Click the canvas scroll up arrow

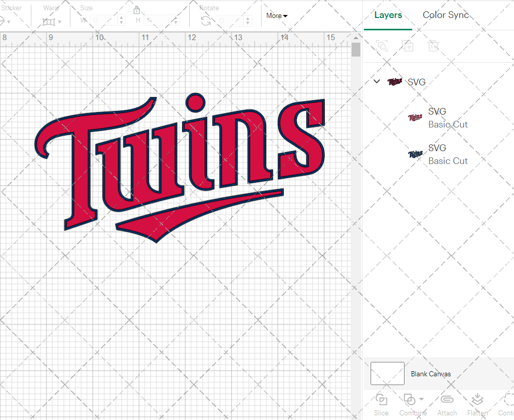[356, 38]
